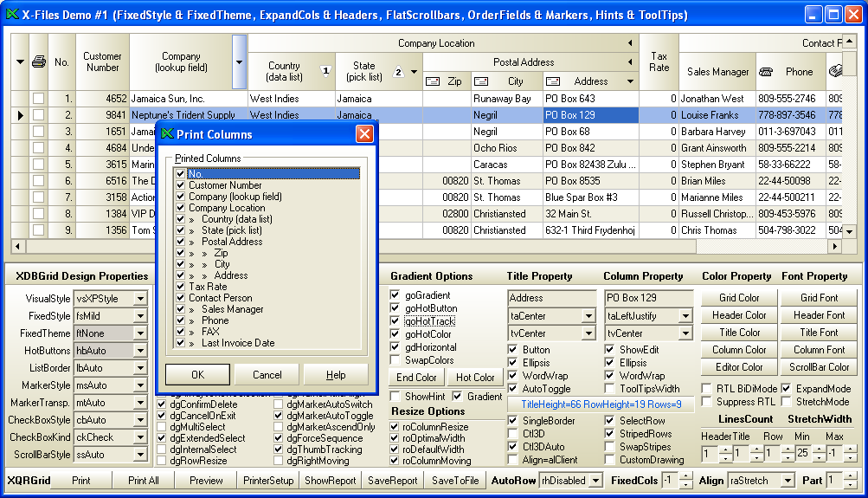Click the Preview button in XQRGrid bar
This screenshot has width=868, height=498.
click(206, 481)
